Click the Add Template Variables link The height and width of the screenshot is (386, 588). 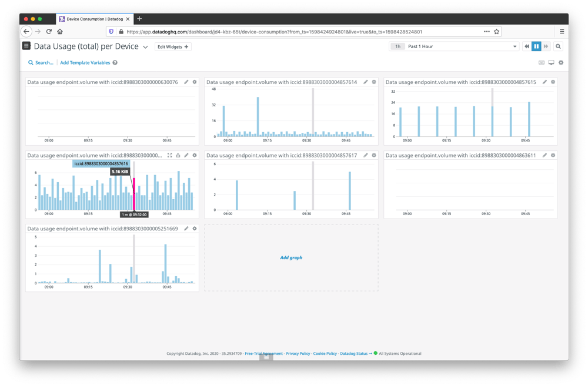tap(85, 62)
